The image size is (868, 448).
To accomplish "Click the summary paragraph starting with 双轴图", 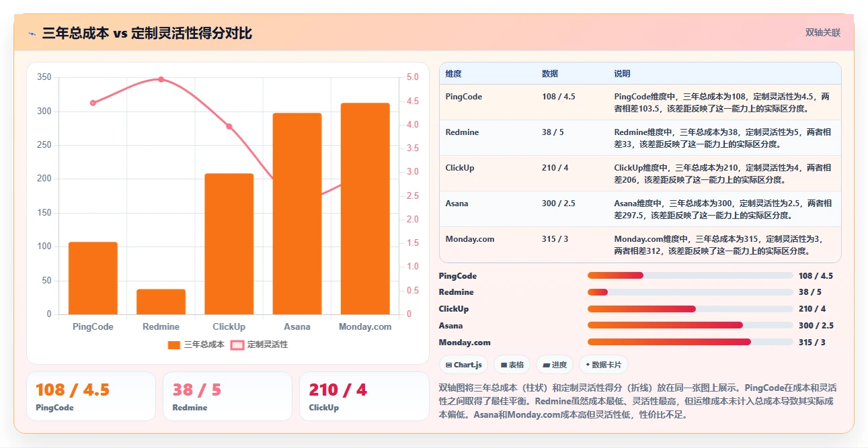I will [637, 401].
